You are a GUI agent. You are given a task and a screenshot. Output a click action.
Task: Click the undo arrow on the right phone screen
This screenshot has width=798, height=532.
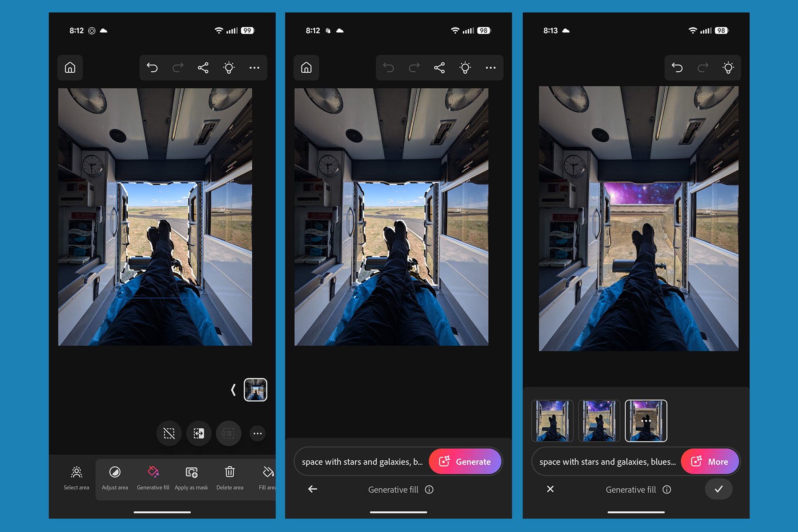(677, 67)
